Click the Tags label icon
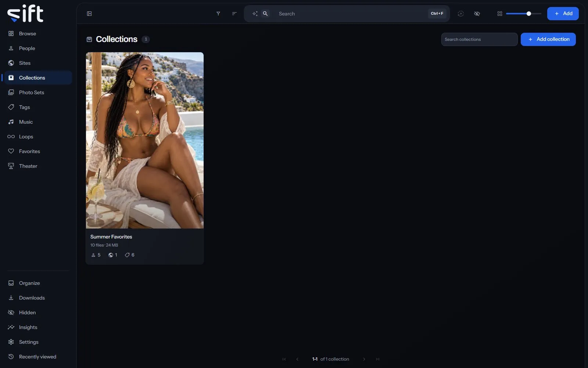Viewport: 588px width, 368px height. point(11,107)
